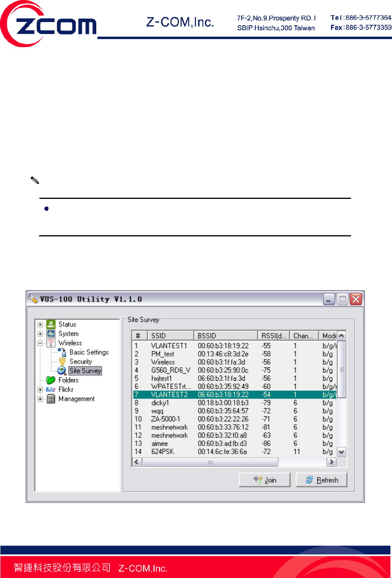The height and width of the screenshot is (578, 392).
Task: Click BSSID 00:60:b3:33:76:12 cell
Action: point(223,427)
